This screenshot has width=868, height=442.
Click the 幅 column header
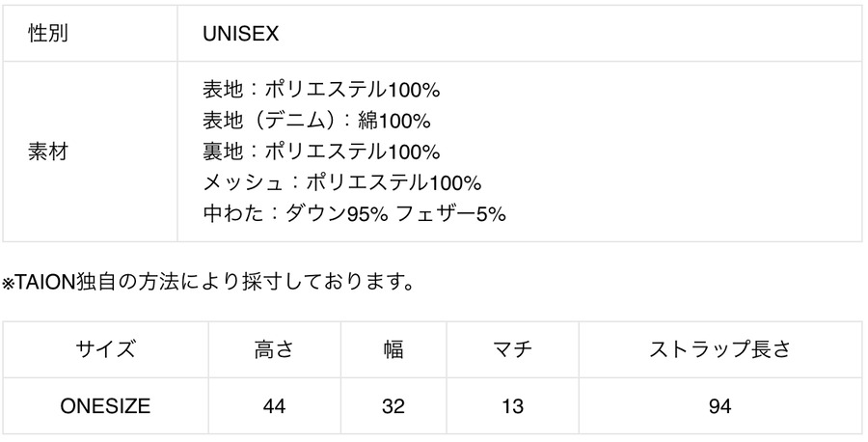pos(393,349)
